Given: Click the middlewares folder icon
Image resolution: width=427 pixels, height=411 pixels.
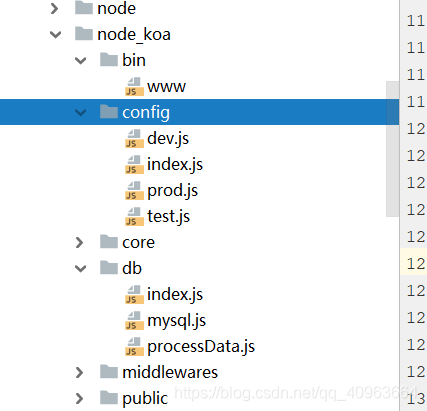Looking at the screenshot, I should click(109, 372).
